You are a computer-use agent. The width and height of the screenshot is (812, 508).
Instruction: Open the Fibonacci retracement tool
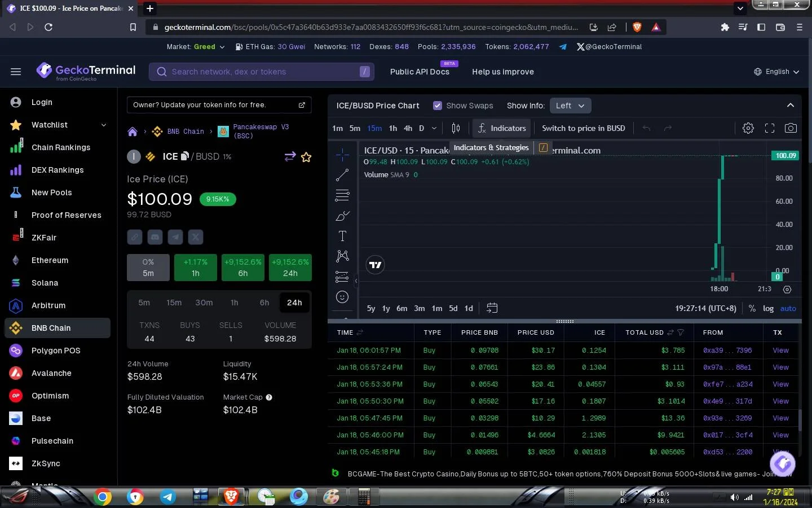point(342,195)
